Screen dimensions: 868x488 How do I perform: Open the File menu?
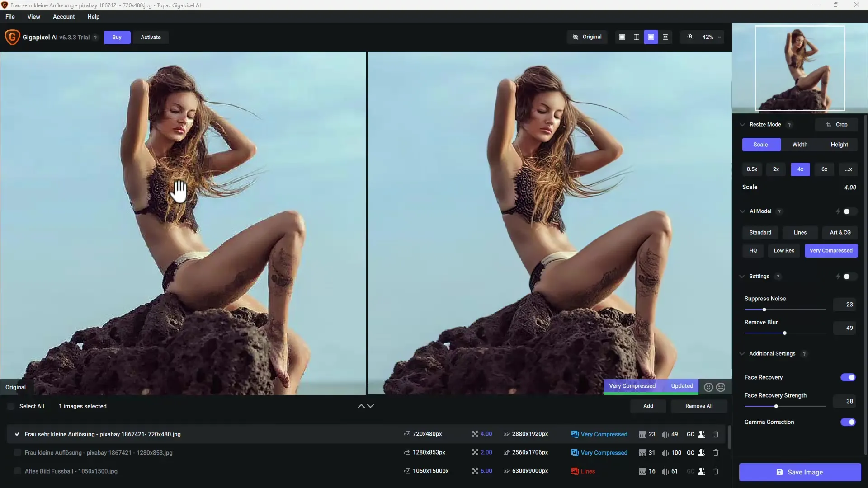9,16
